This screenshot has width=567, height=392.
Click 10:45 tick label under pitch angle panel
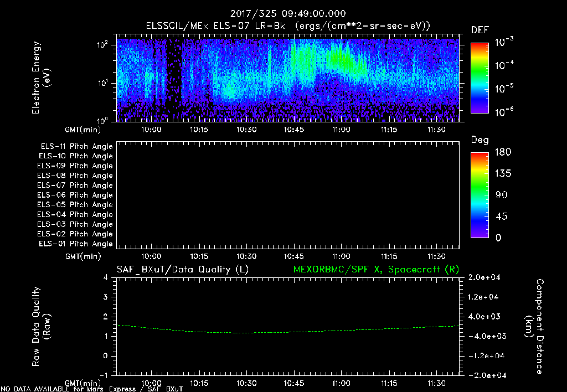293,256
